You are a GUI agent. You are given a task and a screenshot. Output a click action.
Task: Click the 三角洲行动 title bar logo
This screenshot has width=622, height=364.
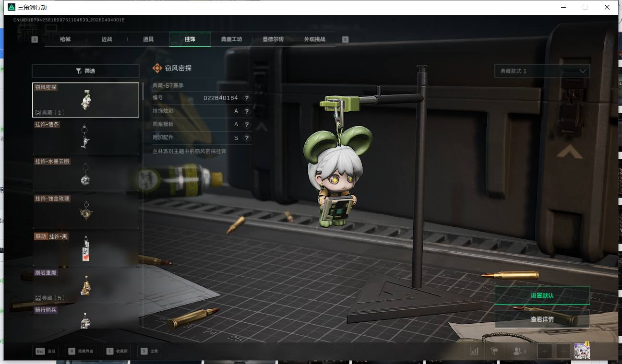coord(11,7)
